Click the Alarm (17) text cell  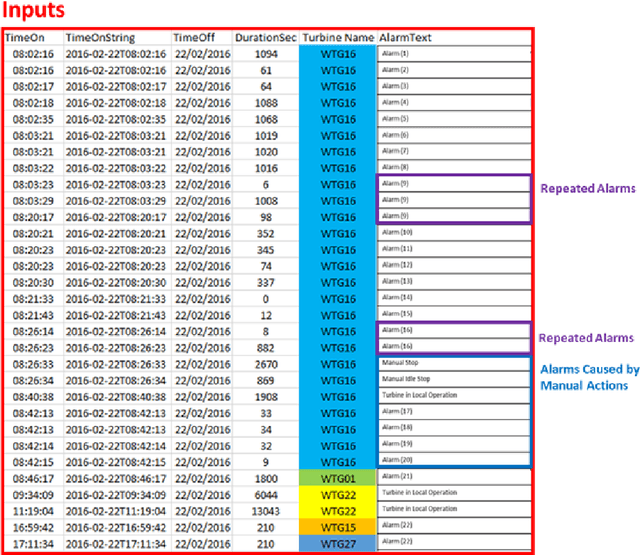[454, 411]
